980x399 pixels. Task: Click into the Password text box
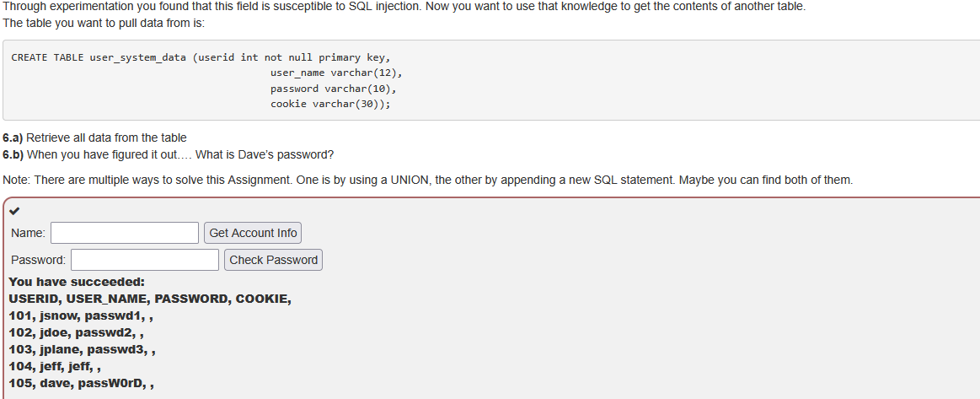(145, 260)
